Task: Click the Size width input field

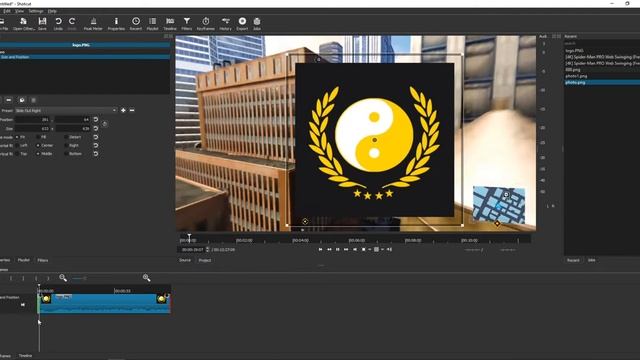Action: pyautogui.click(x=32, y=128)
